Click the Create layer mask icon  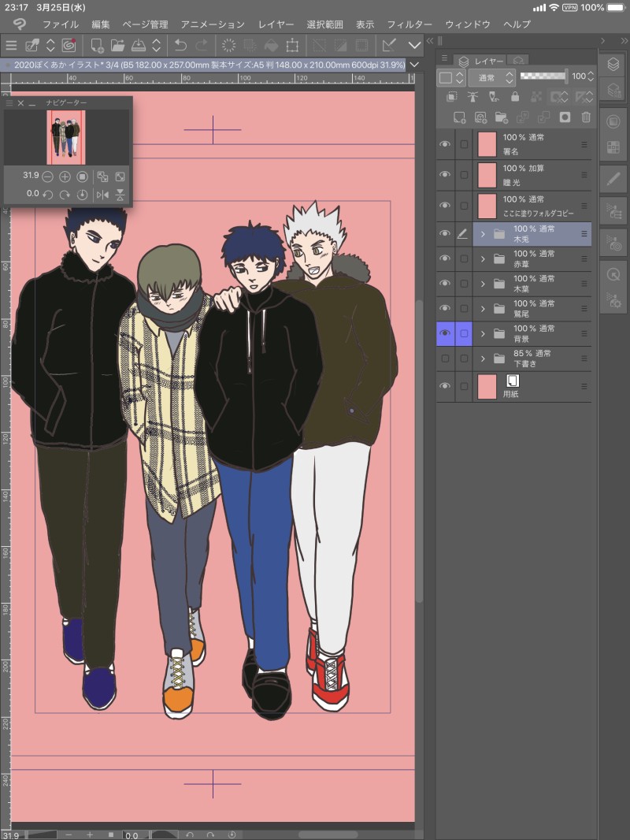pyautogui.click(x=565, y=117)
